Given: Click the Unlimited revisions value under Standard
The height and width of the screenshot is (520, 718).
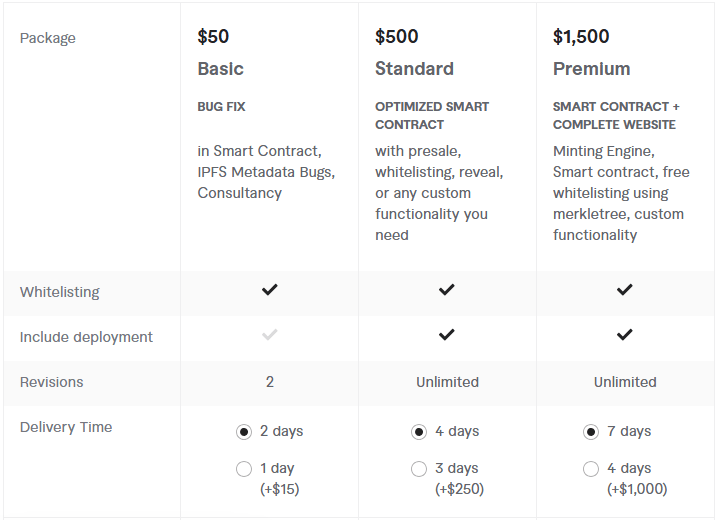Looking at the screenshot, I should pos(447,382).
